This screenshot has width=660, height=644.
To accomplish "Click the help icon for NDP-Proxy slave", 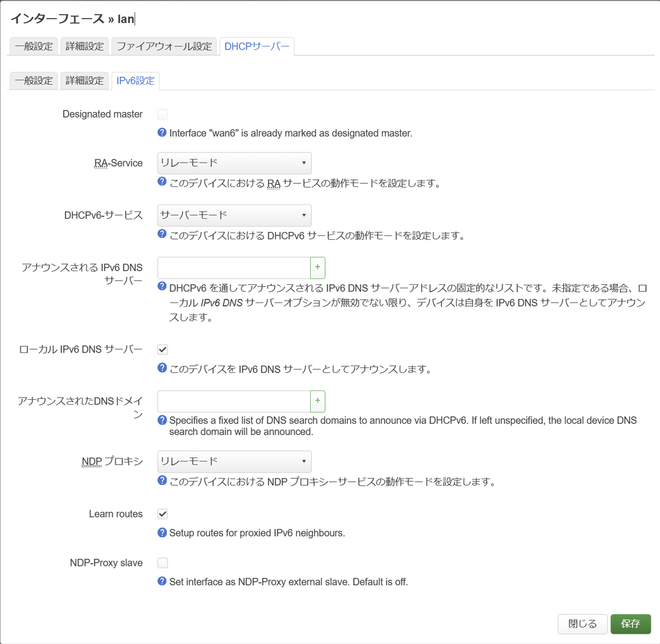I will 162,581.
